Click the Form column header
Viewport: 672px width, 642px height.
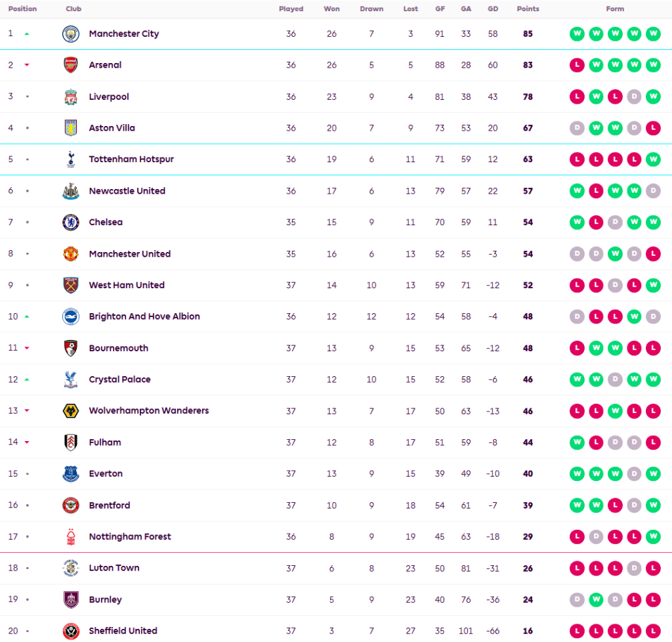coord(615,9)
